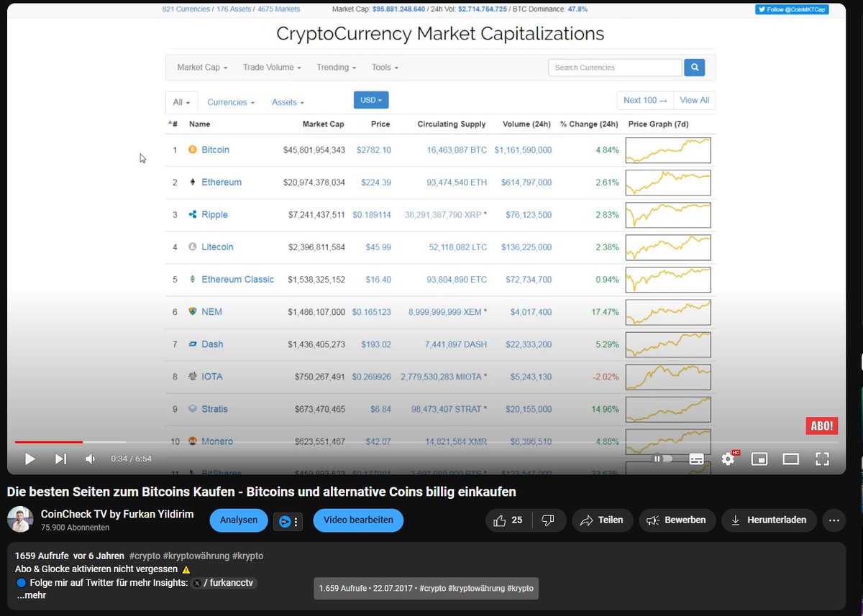Image resolution: width=863 pixels, height=616 pixels.
Task: Open the Assets filter dropdown
Action: click(x=288, y=102)
